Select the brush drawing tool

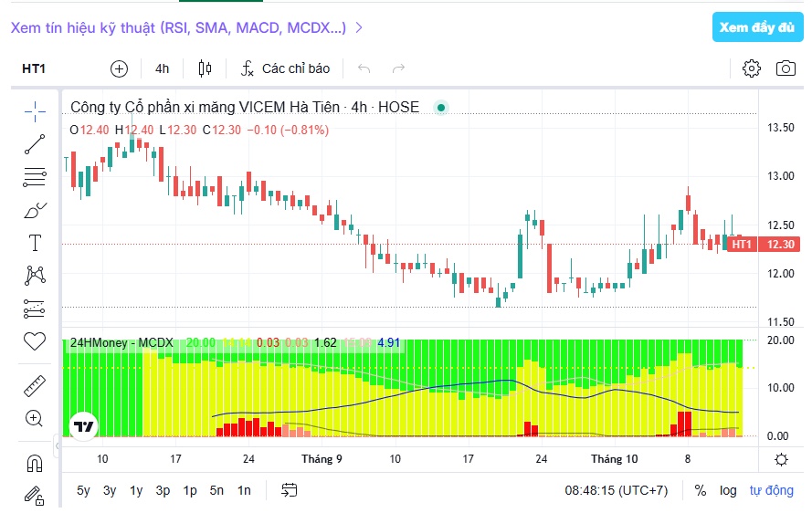35,210
